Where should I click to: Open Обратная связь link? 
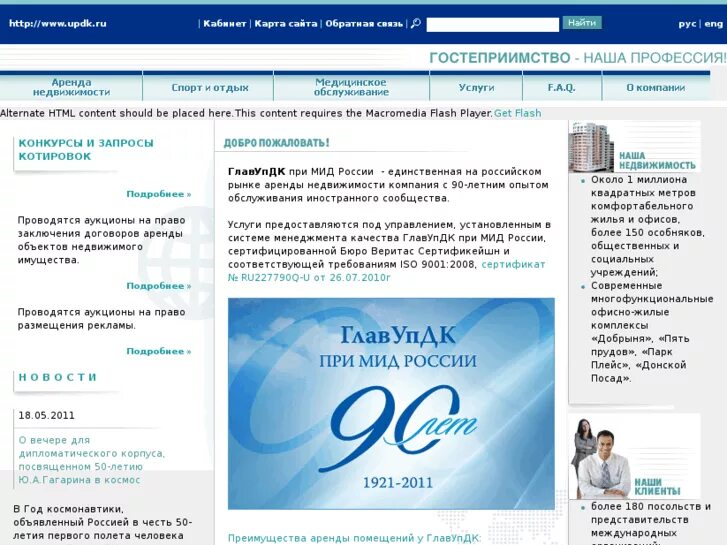click(x=364, y=24)
